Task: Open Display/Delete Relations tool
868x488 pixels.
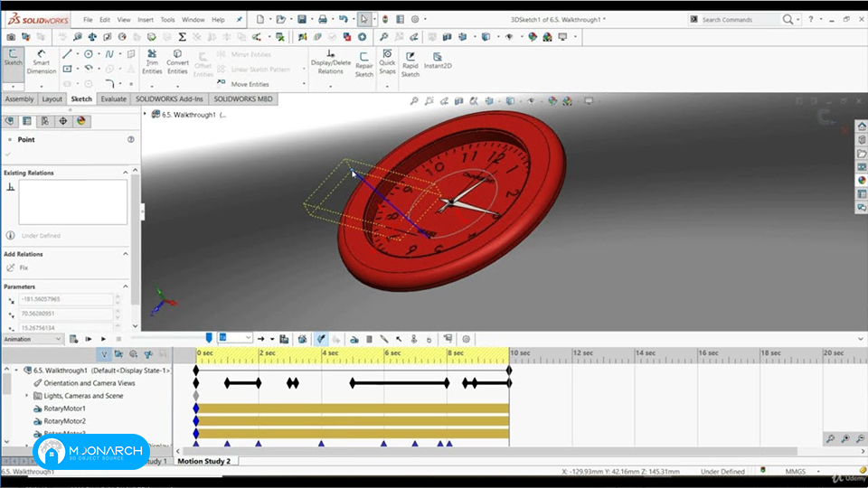Action: point(331,62)
